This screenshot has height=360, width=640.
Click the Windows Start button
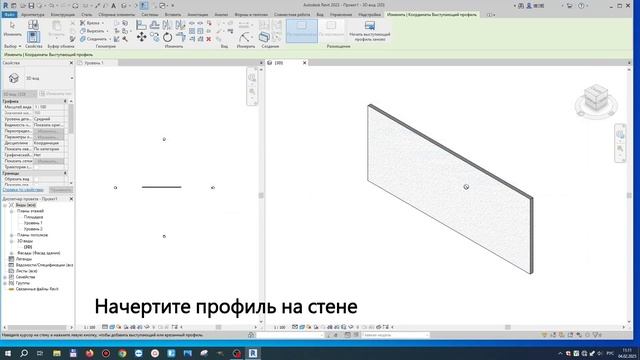[7, 353]
